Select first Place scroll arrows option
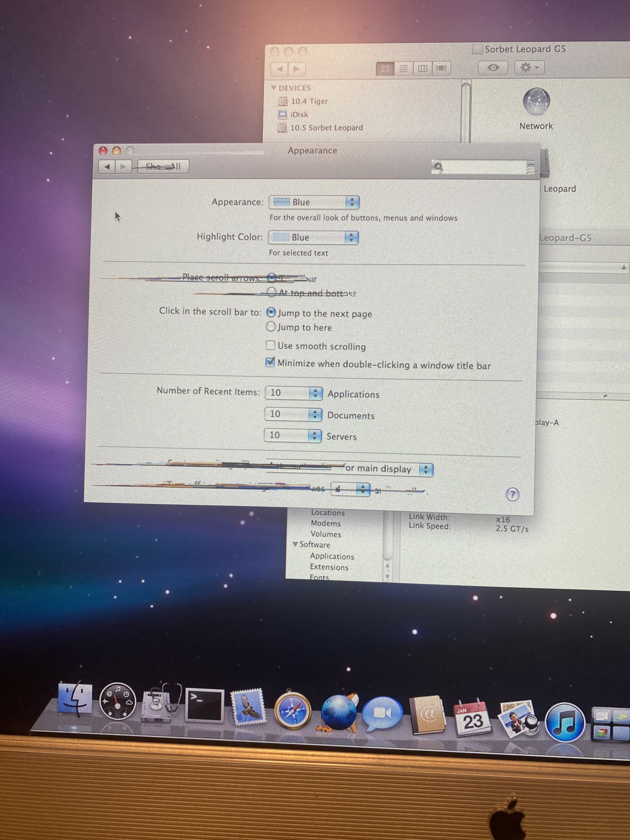Image resolution: width=630 pixels, height=840 pixels. click(x=271, y=277)
